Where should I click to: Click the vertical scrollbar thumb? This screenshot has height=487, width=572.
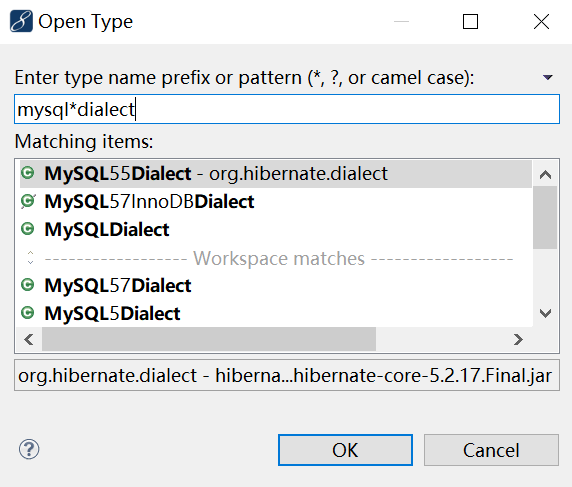545,217
